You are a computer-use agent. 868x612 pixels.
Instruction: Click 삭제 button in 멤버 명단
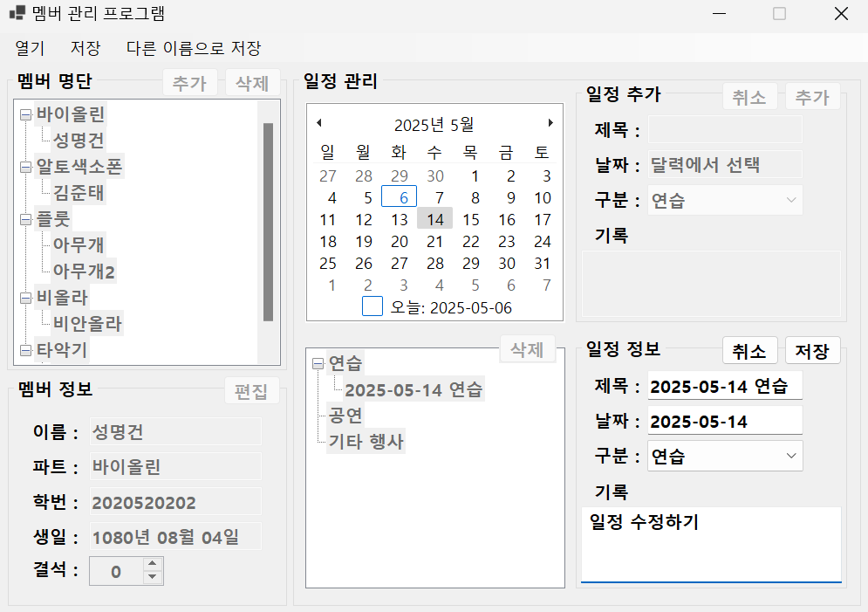252,83
